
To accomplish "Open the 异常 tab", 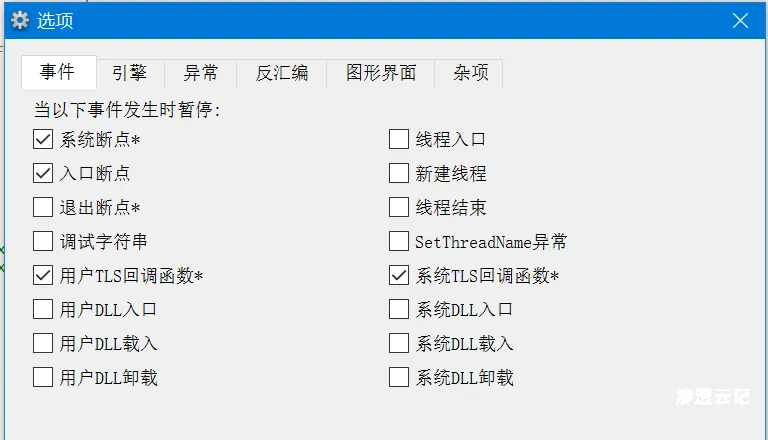I will coord(201,73).
